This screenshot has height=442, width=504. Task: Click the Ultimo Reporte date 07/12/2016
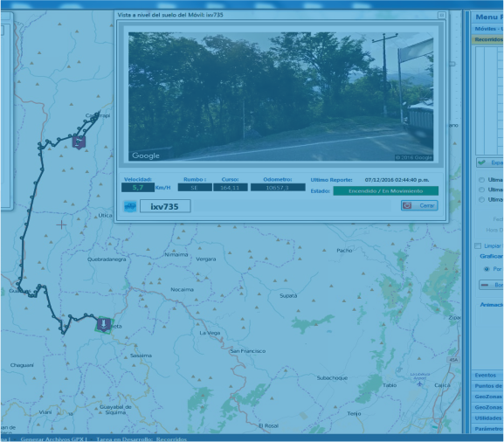[x=397, y=180]
